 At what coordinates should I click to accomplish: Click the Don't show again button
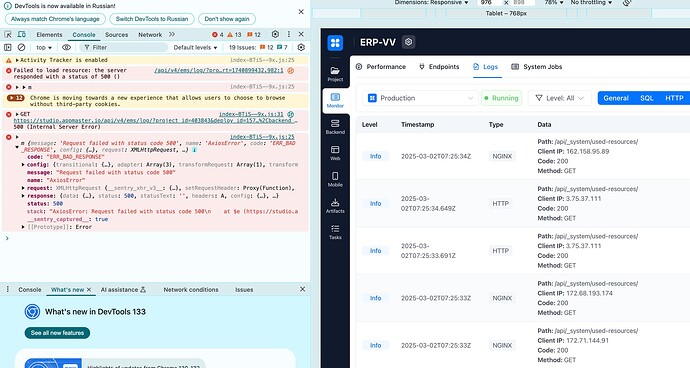(227, 19)
